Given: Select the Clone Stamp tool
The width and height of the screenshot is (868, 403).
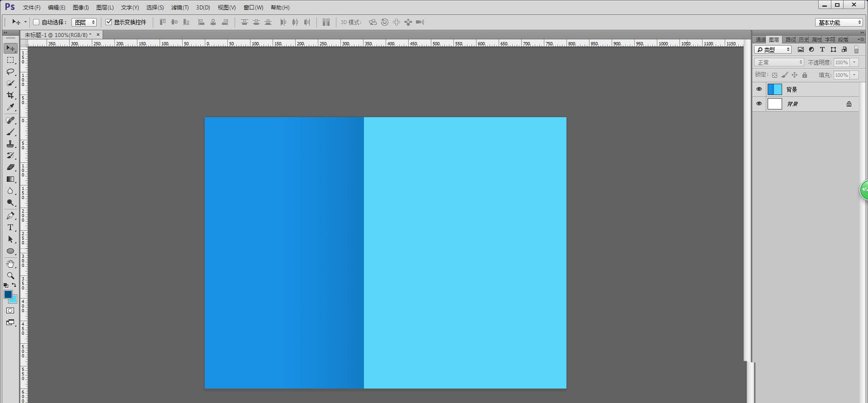Looking at the screenshot, I should click(10, 144).
